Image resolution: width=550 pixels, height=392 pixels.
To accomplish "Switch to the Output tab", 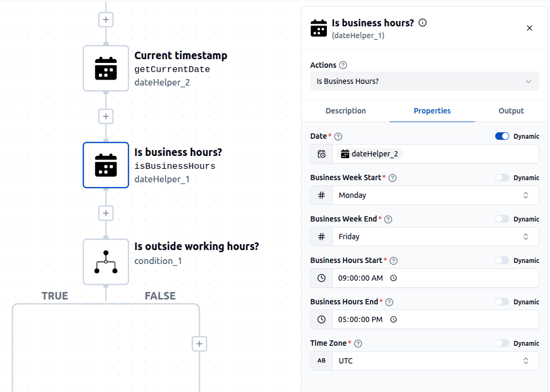I will click(x=511, y=111).
